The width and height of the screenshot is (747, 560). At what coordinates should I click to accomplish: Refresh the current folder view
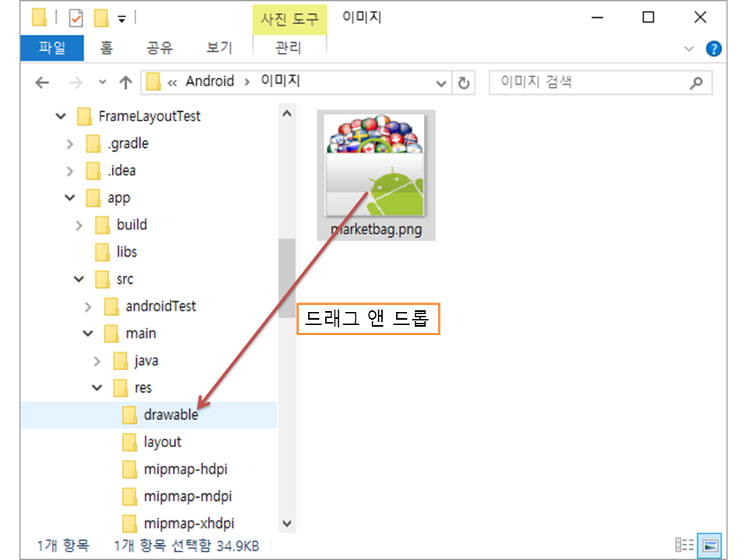pos(465,82)
